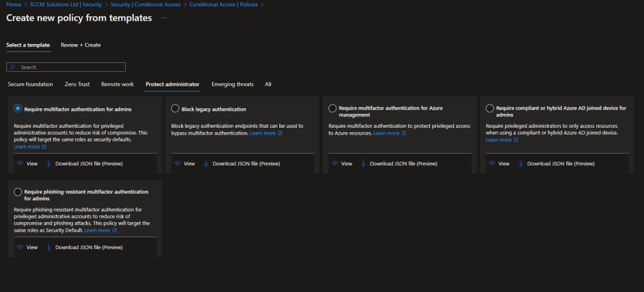Select Require phishing-resistant multifactor authentication radio button
The width and height of the screenshot is (644, 292).
(18, 192)
